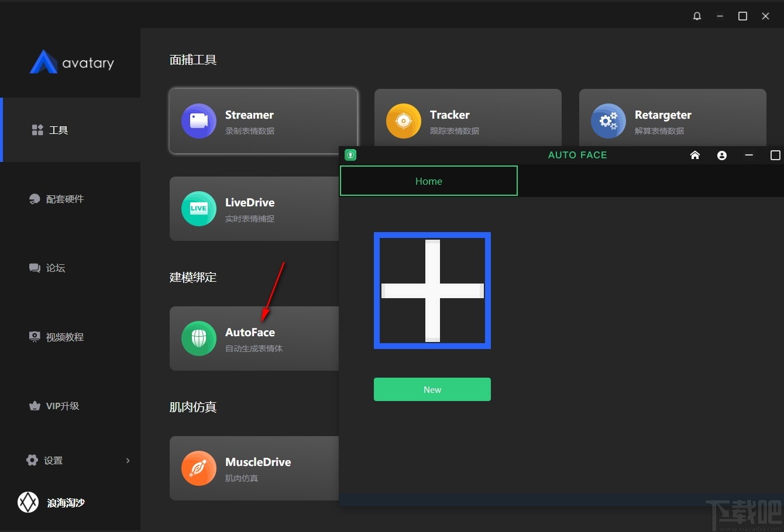Click the 面捕工具 section heading
Viewport: 784px width, 532px height.
click(x=193, y=60)
